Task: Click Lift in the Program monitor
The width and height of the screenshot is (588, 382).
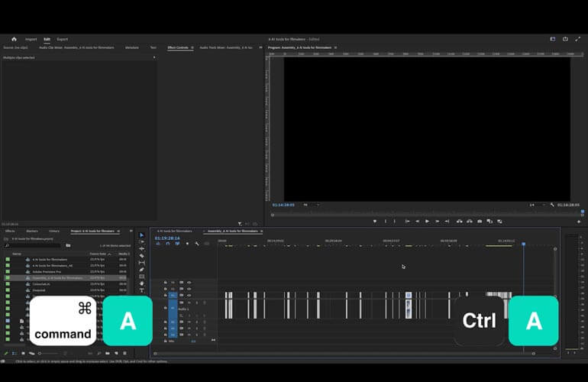Action: [460, 222]
